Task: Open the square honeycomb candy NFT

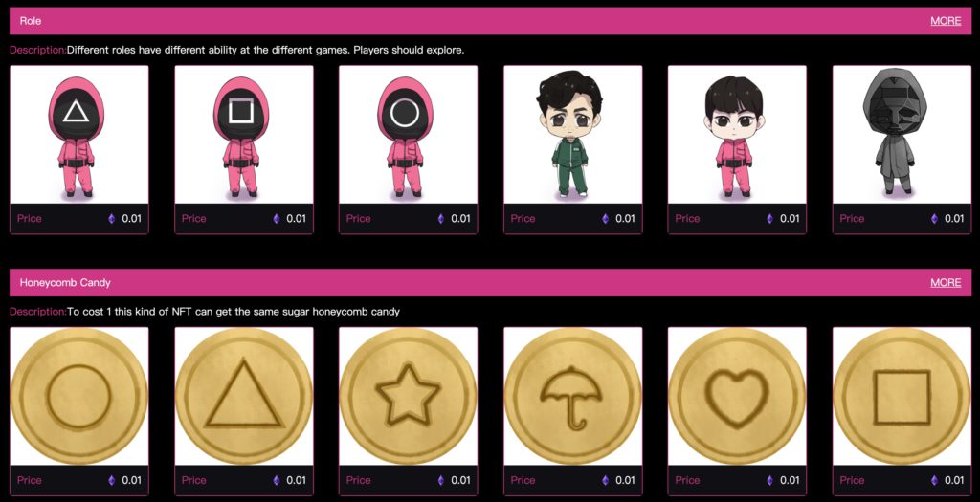Action: pyautogui.click(x=902, y=411)
